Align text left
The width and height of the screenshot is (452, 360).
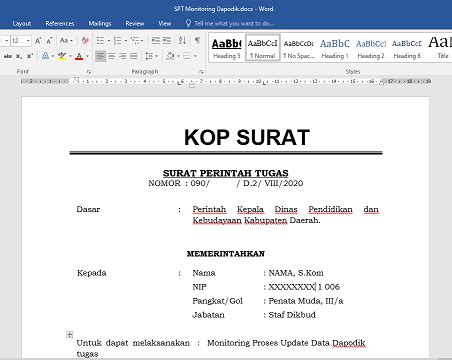(100, 56)
